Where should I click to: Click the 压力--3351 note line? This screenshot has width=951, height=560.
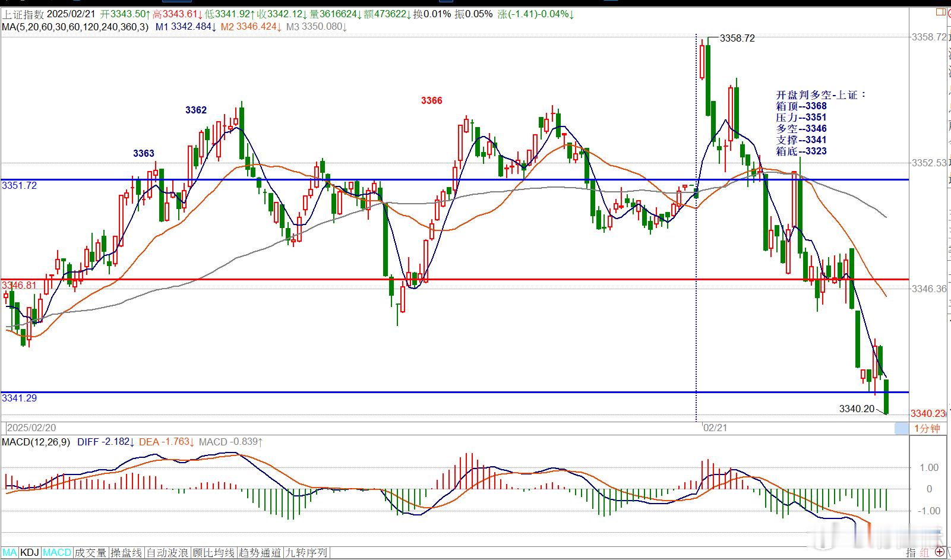801,118
